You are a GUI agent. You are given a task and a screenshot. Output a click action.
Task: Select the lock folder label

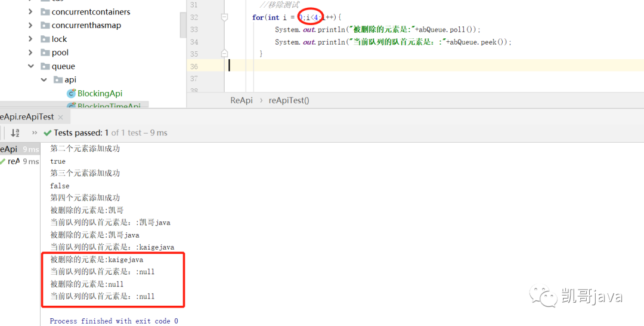tap(59, 39)
